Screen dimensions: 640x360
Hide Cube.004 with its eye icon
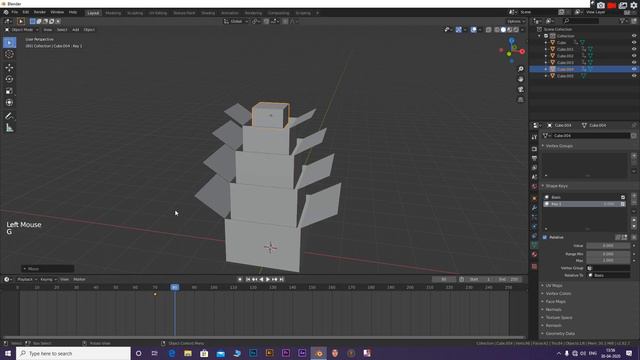pos(634,69)
